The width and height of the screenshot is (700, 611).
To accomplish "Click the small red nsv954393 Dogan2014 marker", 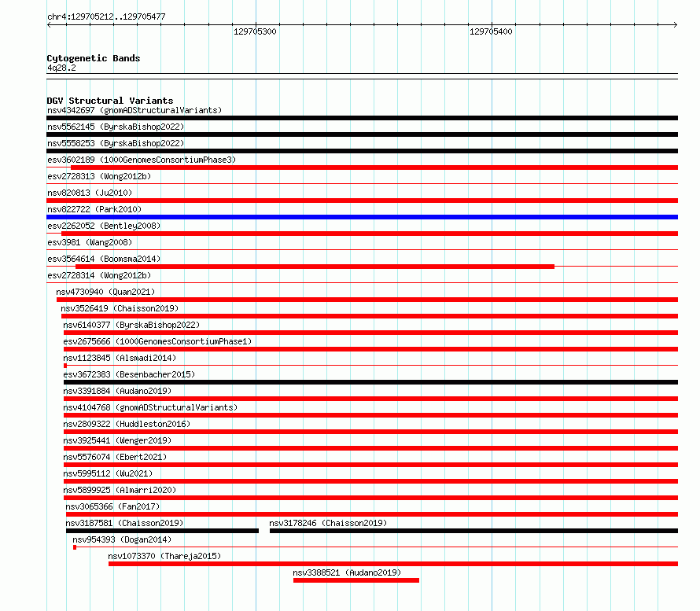I will click(x=75, y=547).
